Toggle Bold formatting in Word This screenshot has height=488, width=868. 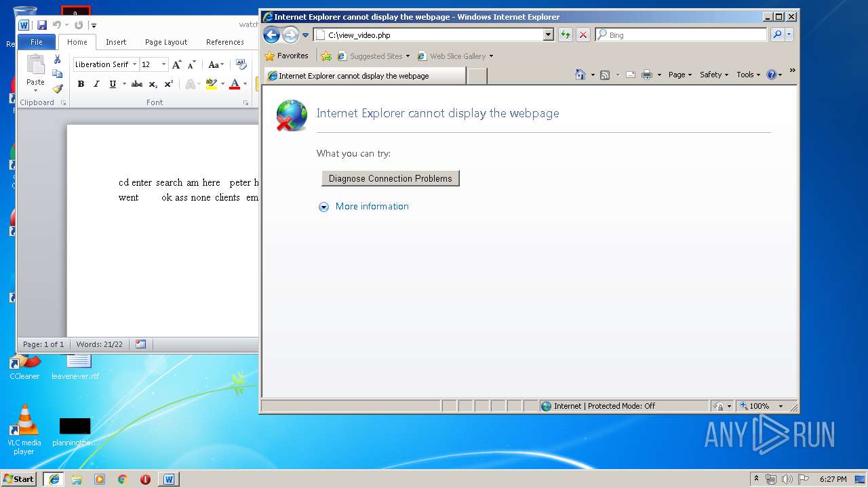pos(81,84)
